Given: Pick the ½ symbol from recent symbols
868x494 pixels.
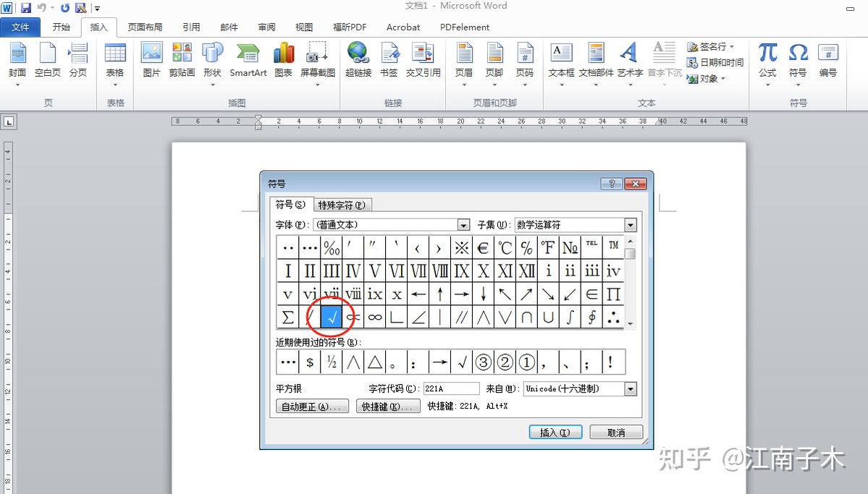Looking at the screenshot, I should click(x=331, y=362).
